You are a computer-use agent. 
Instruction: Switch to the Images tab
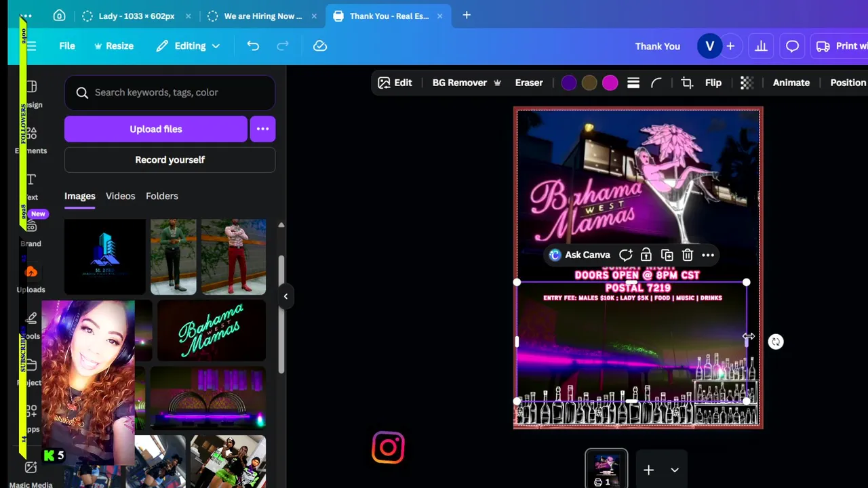pos(79,196)
